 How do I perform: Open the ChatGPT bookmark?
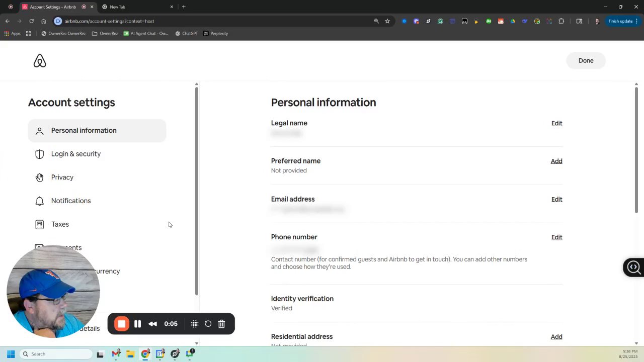(x=187, y=34)
